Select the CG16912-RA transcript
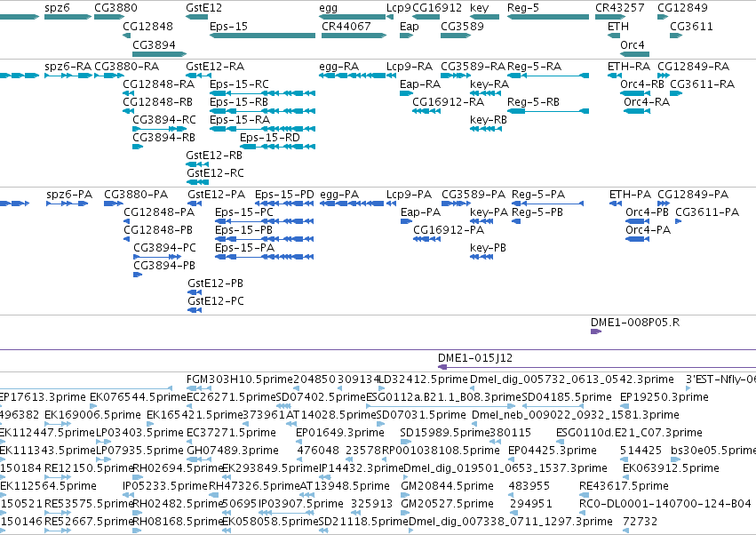 point(426,111)
